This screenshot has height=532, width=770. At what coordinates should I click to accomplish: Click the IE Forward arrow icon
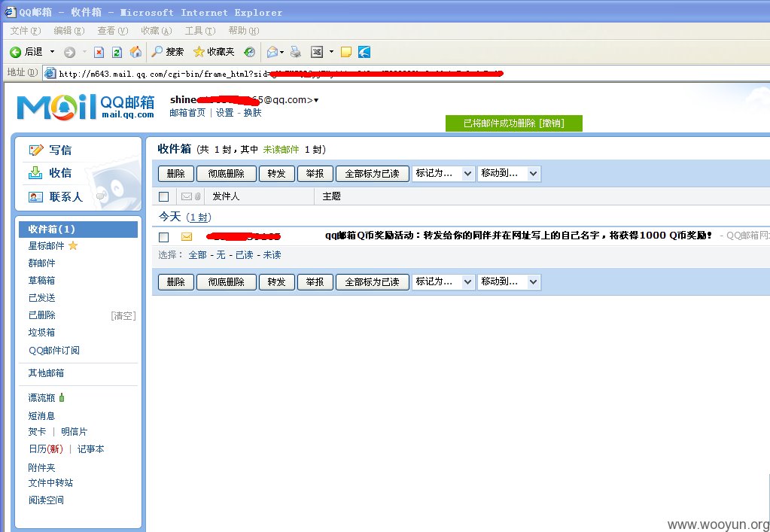(x=69, y=51)
